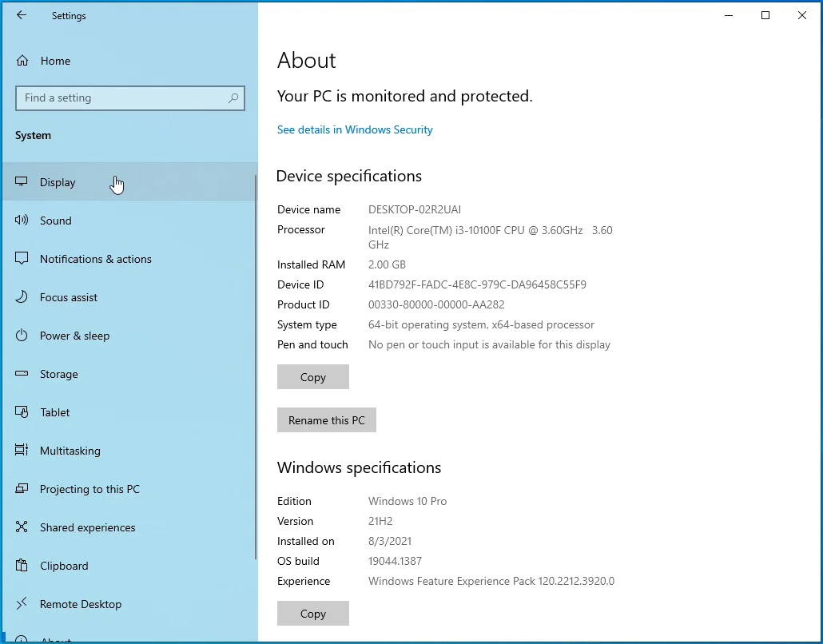The image size is (823, 644).
Task: Click Windows Feature Experience Pack text
Action: [491, 581]
